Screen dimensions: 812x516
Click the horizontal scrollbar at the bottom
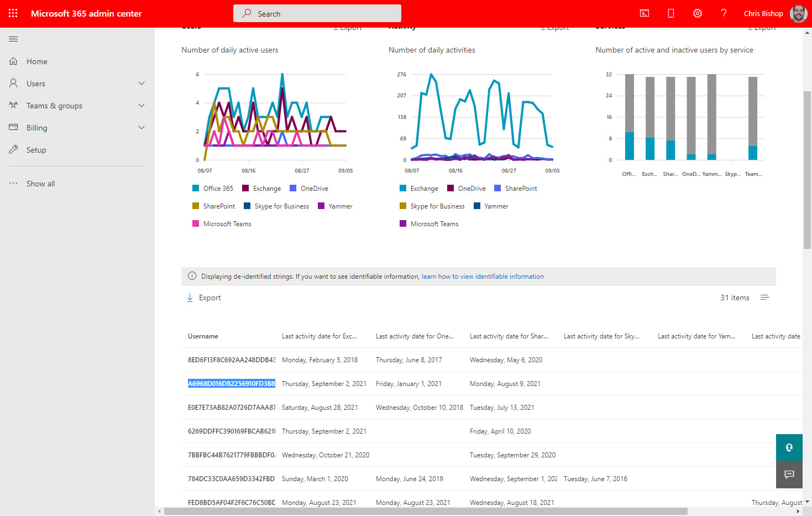click(x=426, y=512)
